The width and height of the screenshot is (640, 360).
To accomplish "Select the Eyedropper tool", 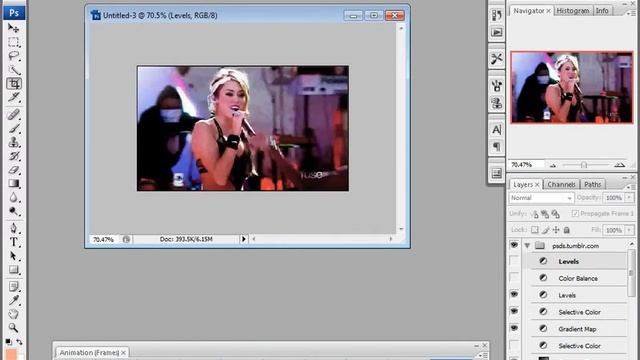I will [13, 300].
